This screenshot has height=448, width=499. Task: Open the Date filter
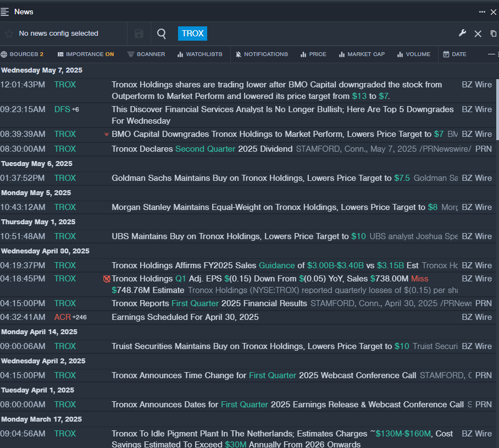click(x=455, y=54)
